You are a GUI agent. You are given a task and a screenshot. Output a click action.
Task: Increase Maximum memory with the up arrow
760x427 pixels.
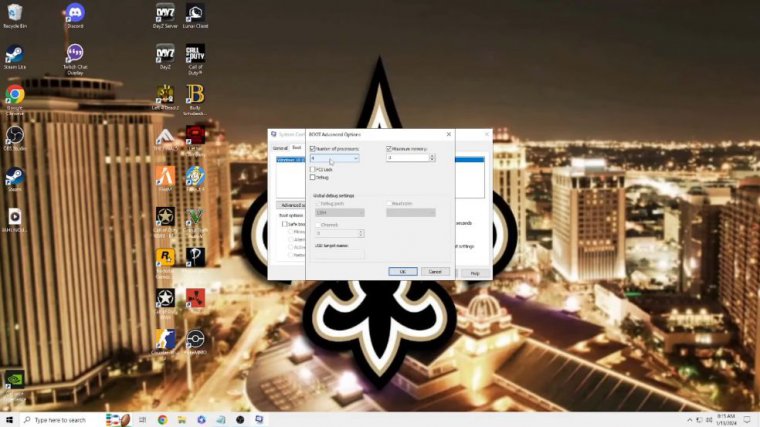tap(432, 156)
